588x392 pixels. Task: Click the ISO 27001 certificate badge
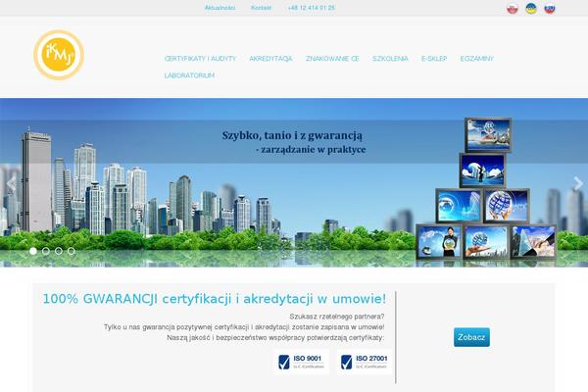coord(362,363)
